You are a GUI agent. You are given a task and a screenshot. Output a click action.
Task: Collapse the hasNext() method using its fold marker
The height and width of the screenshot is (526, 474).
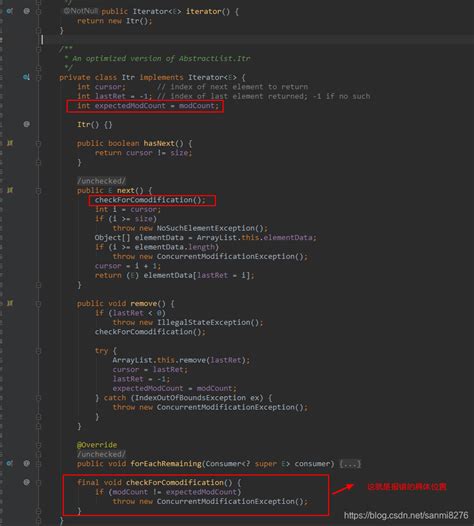39,144
